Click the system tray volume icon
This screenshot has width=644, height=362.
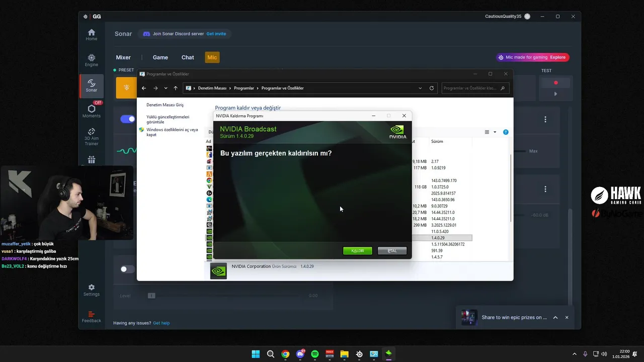click(604, 354)
